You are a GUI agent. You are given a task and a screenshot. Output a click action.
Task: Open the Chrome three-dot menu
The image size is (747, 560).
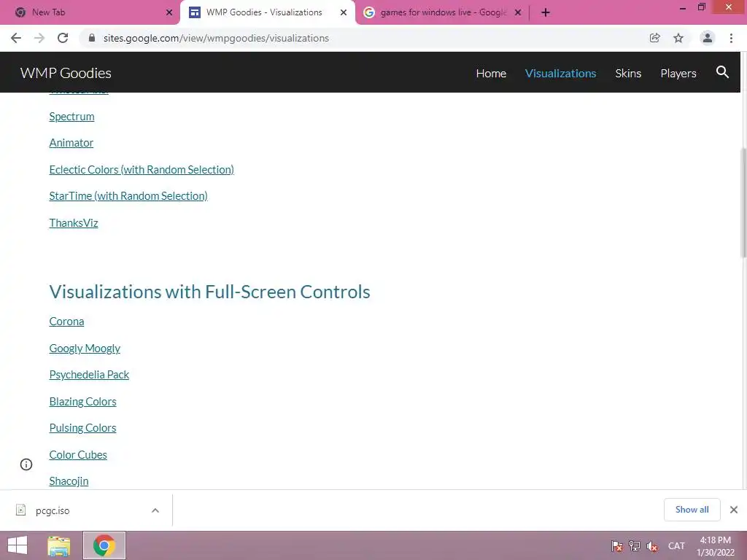point(731,38)
